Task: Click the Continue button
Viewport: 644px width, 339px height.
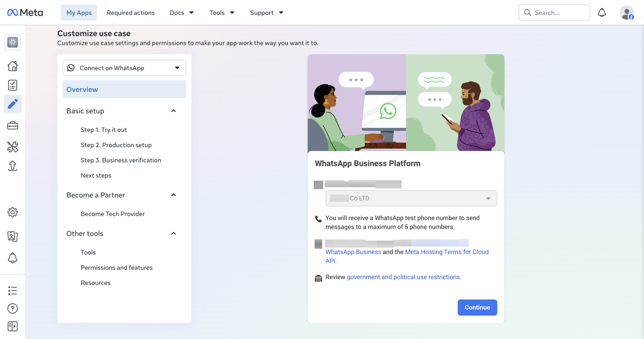Action: (x=477, y=308)
